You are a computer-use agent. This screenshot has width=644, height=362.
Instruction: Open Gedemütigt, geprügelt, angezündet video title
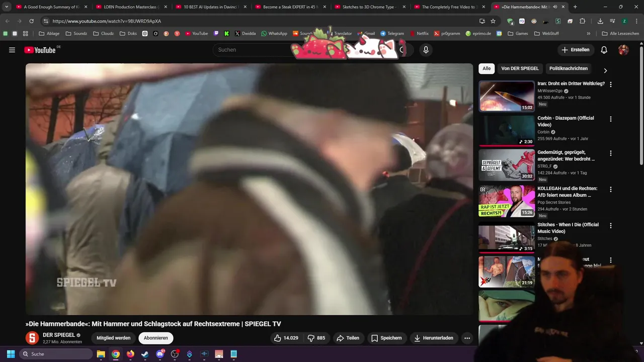(x=566, y=155)
